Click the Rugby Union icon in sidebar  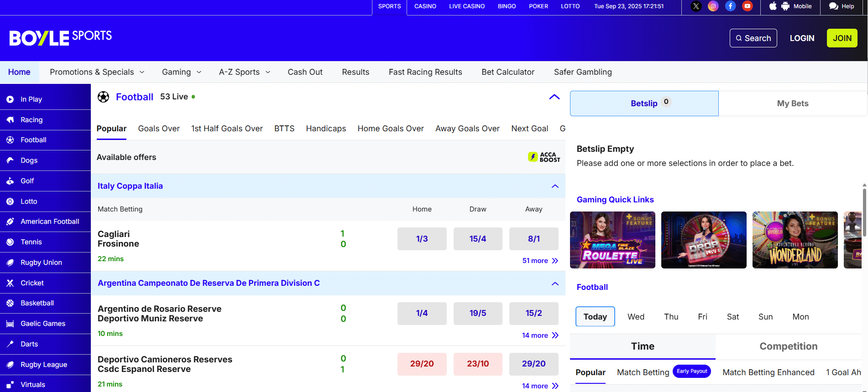pos(10,263)
